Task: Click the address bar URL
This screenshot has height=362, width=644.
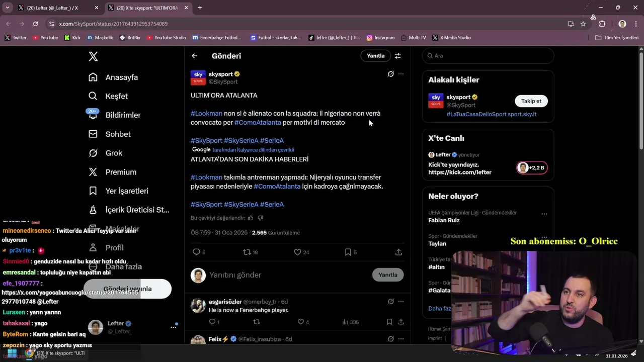Action: pyautogui.click(x=113, y=24)
